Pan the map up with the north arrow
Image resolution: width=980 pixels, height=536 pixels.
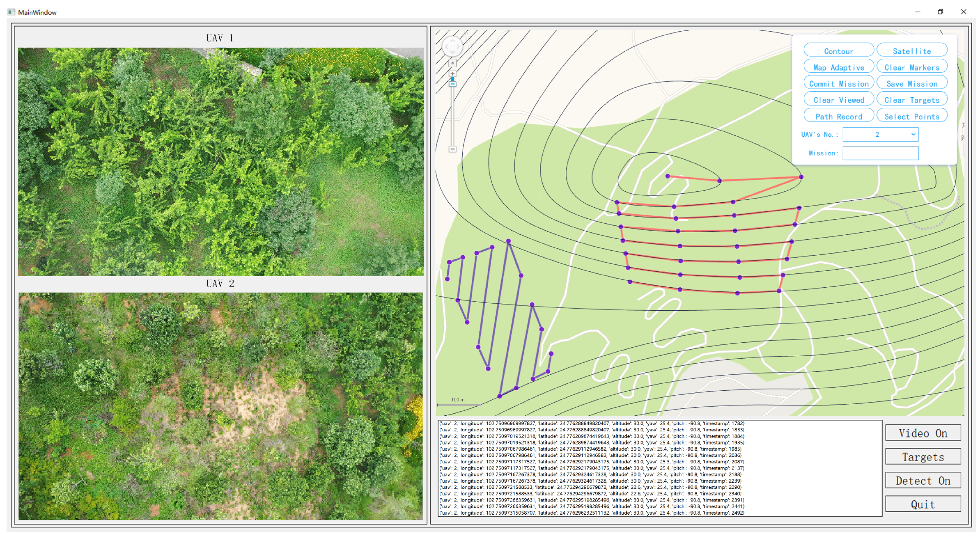coord(452,40)
